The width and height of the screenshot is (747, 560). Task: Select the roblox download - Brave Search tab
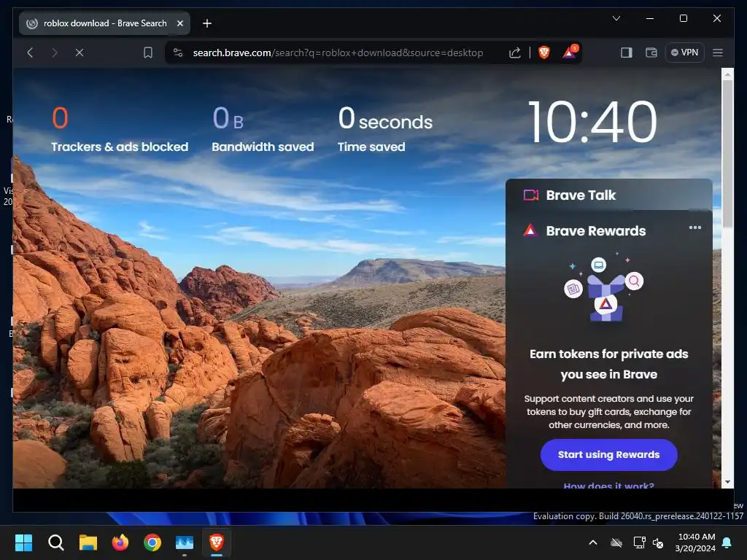click(105, 23)
